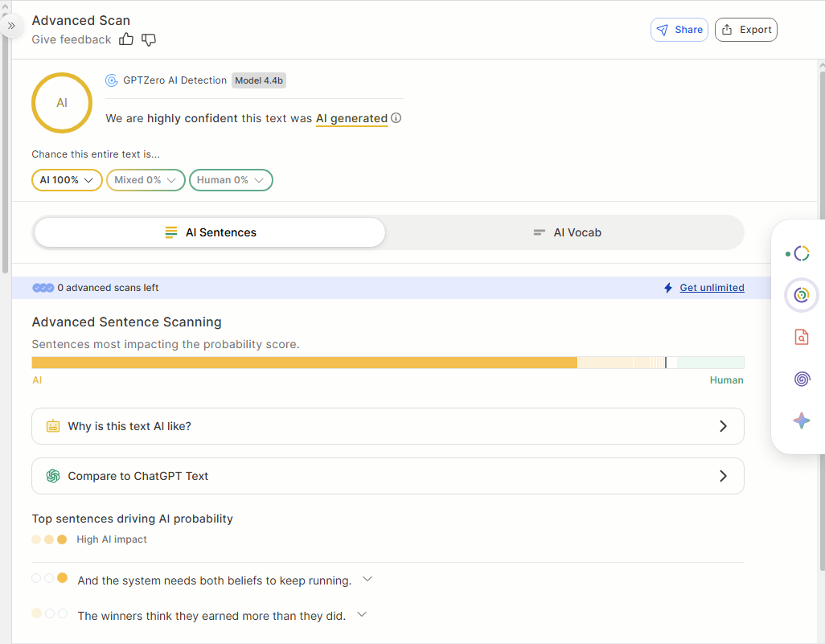This screenshot has height=644, width=825.
Task: Click the underlined AI generated text
Action: 351,118
